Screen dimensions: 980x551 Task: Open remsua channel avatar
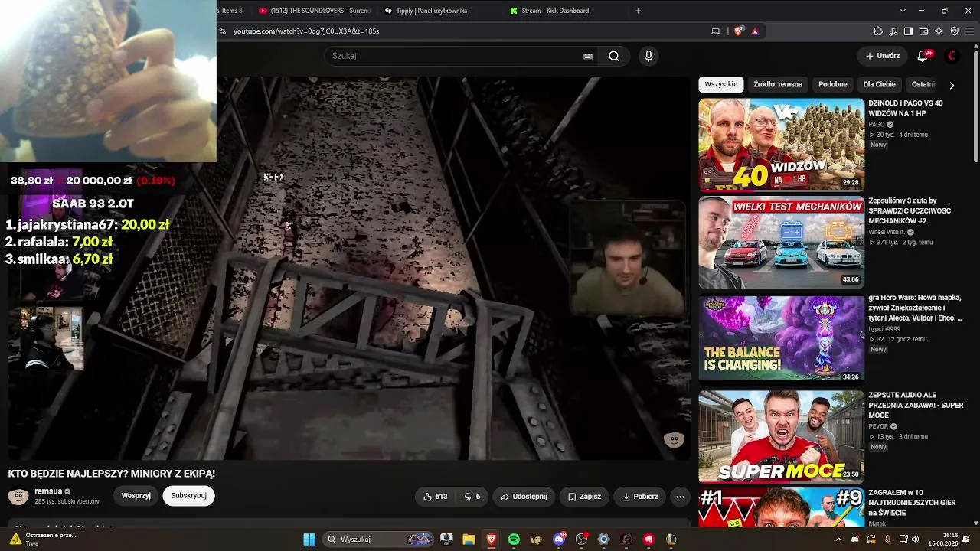click(18, 496)
